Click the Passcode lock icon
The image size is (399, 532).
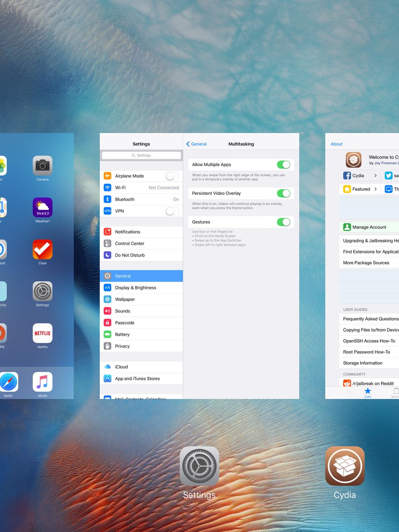(x=107, y=323)
